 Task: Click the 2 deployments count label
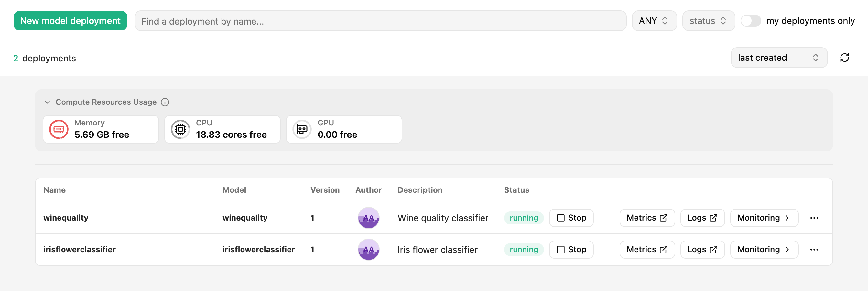(45, 58)
